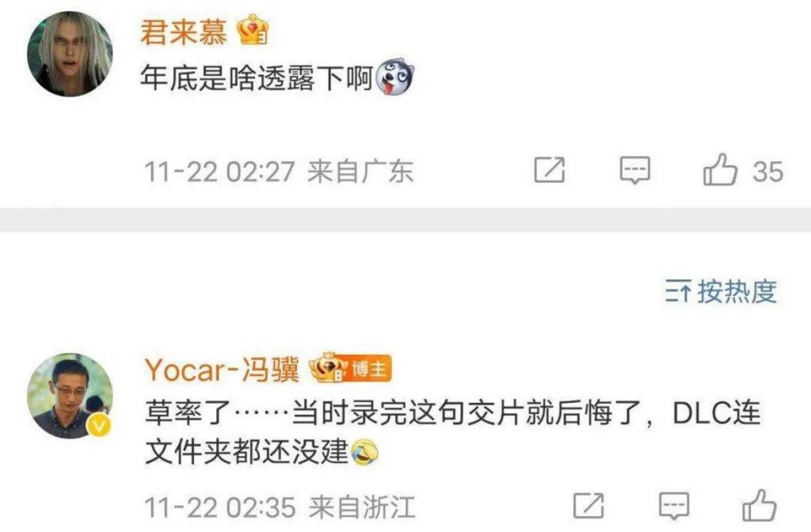Tap the 君来慕 username

[184, 31]
